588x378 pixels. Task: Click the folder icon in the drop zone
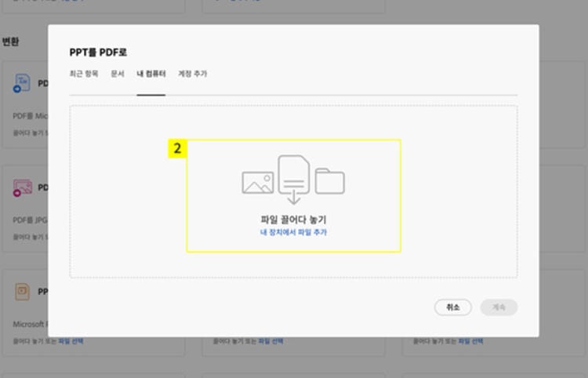[x=329, y=181]
